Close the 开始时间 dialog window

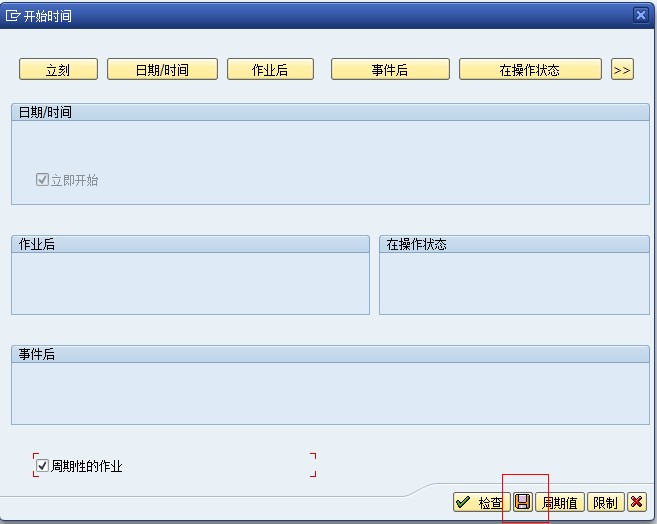[641, 15]
